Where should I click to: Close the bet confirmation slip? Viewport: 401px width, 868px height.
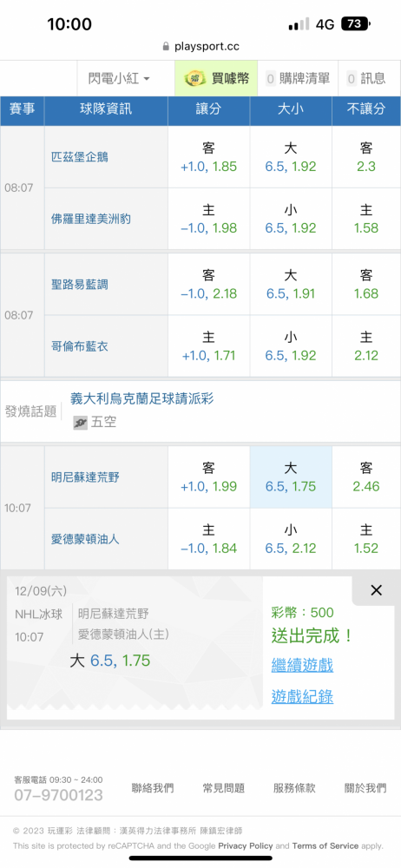click(x=376, y=590)
